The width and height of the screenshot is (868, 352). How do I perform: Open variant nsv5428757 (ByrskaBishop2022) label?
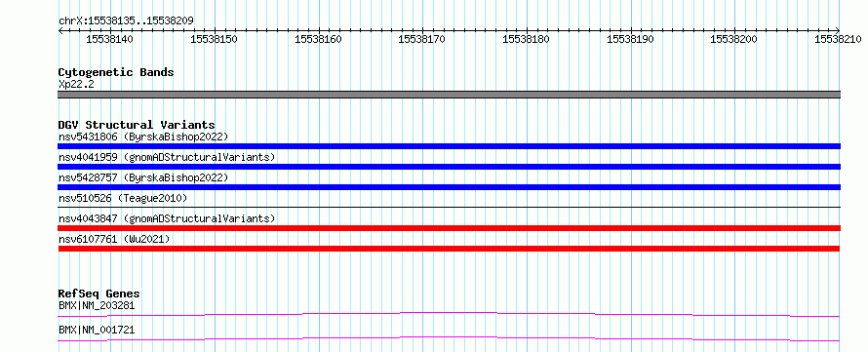pyautogui.click(x=143, y=177)
